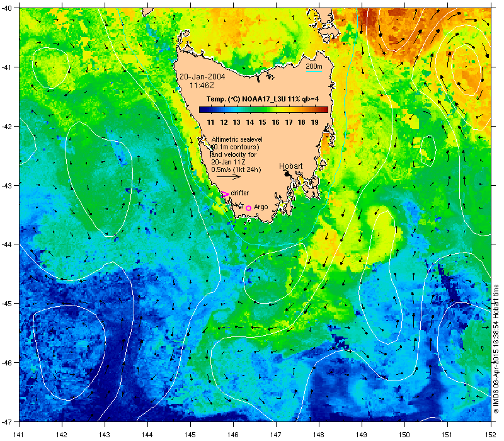Click the magenta drifter track marker
The image size is (504, 441).
click(x=225, y=194)
